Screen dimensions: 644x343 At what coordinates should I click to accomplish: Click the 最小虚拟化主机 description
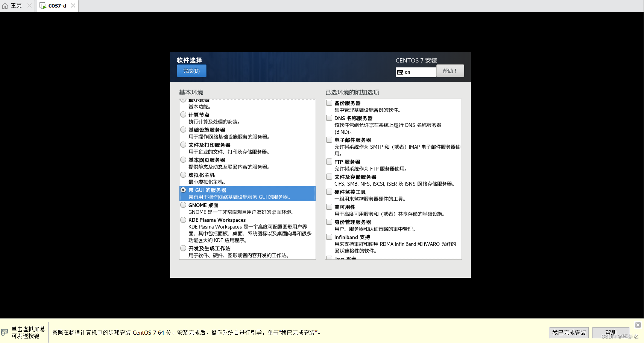[x=207, y=182]
